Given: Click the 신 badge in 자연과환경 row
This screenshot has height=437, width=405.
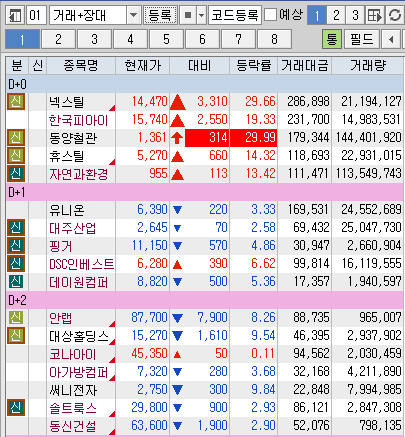Looking at the screenshot, I should pyautogui.click(x=16, y=173).
